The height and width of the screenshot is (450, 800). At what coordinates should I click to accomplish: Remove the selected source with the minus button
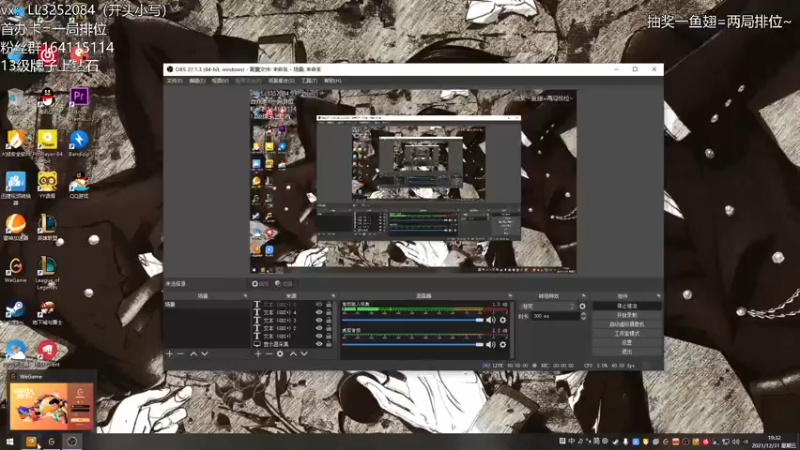coord(268,354)
